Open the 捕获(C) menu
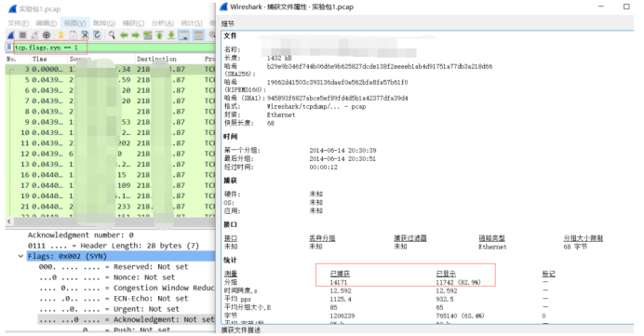Image resolution: width=644 pixels, height=336 pixels. (133, 23)
